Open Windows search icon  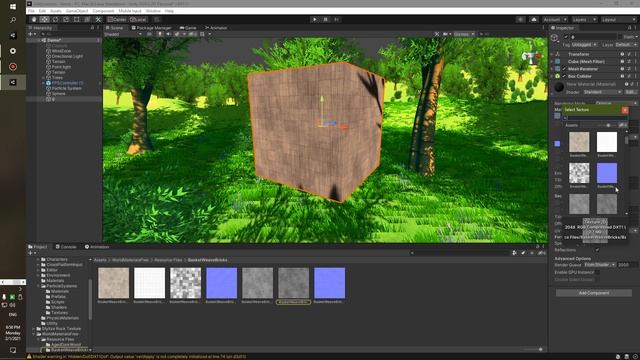(13, 20)
